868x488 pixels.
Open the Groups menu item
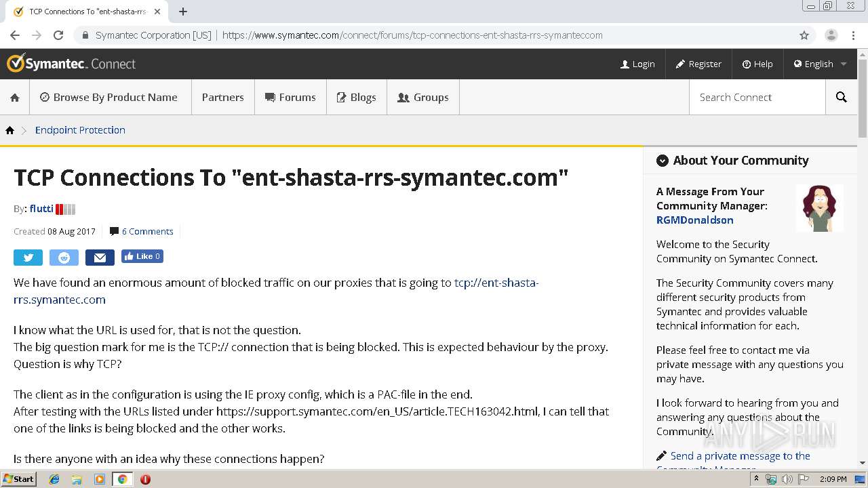pos(422,98)
